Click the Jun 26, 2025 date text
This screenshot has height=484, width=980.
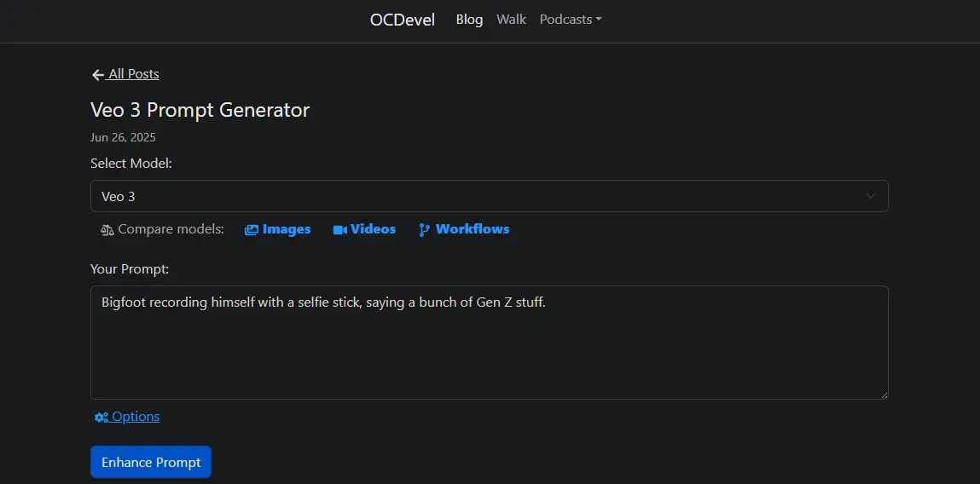click(123, 137)
